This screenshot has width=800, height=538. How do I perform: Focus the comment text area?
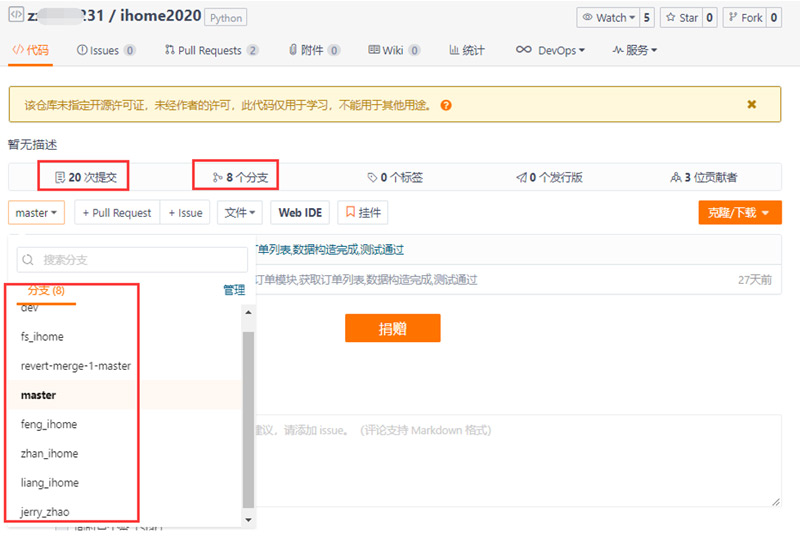click(x=518, y=461)
